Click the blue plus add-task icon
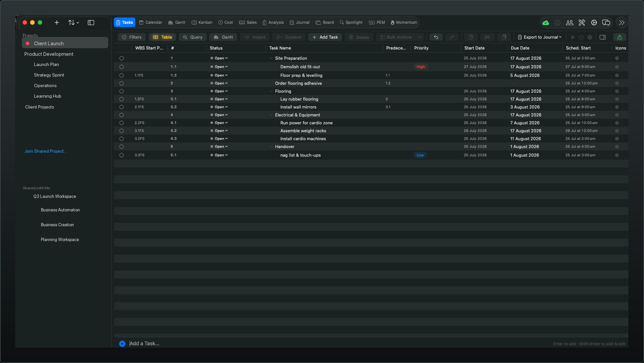This screenshot has width=644, height=363. tap(122, 344)
